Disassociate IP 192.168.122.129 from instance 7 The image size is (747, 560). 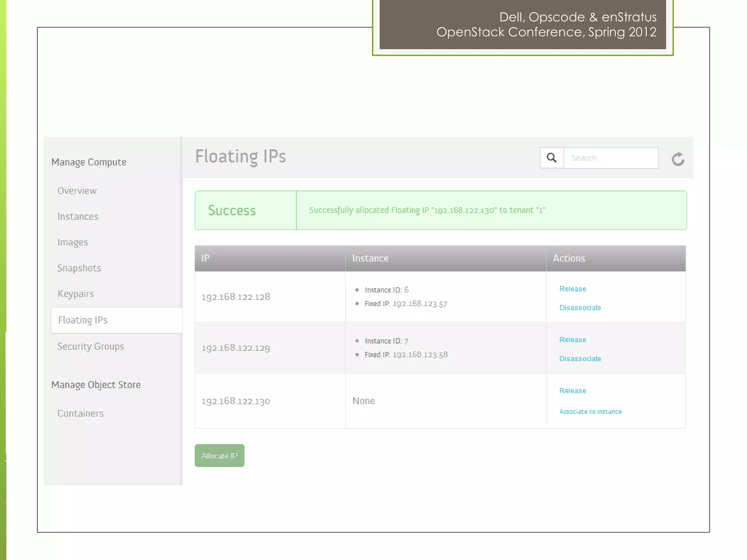pos(580,359)
